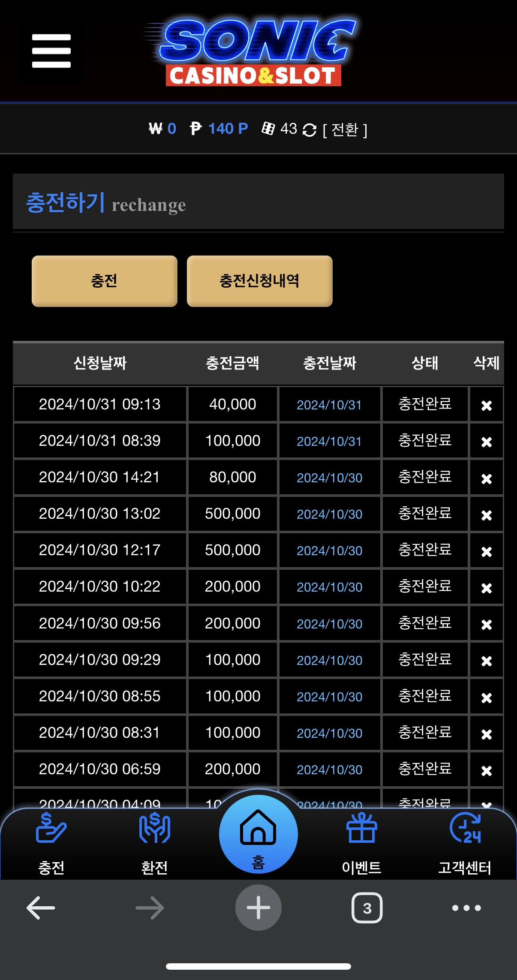Image resolution: width=517 pixels, height=980 pixels.
Task: Click the 2024/10/31 date in 100,000 row
Action: point(329,441)
